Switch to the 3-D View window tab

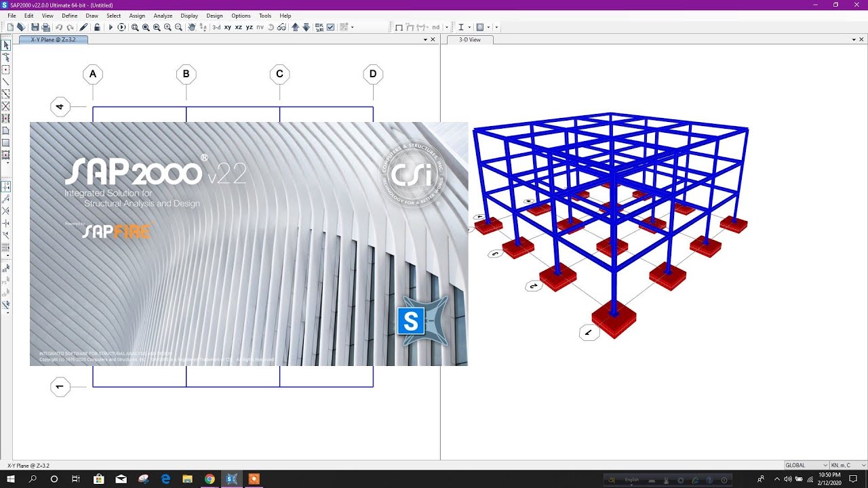[470, 39]
